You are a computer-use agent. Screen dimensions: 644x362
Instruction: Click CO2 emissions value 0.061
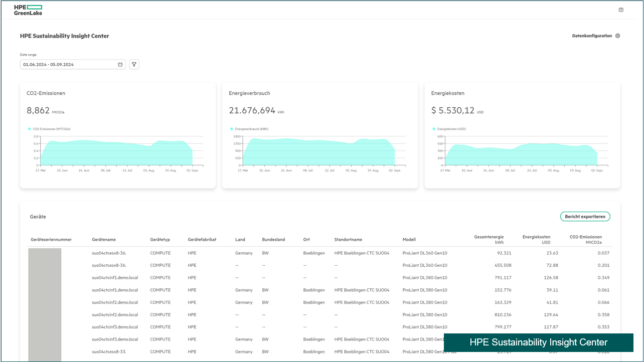coord(604,290)
